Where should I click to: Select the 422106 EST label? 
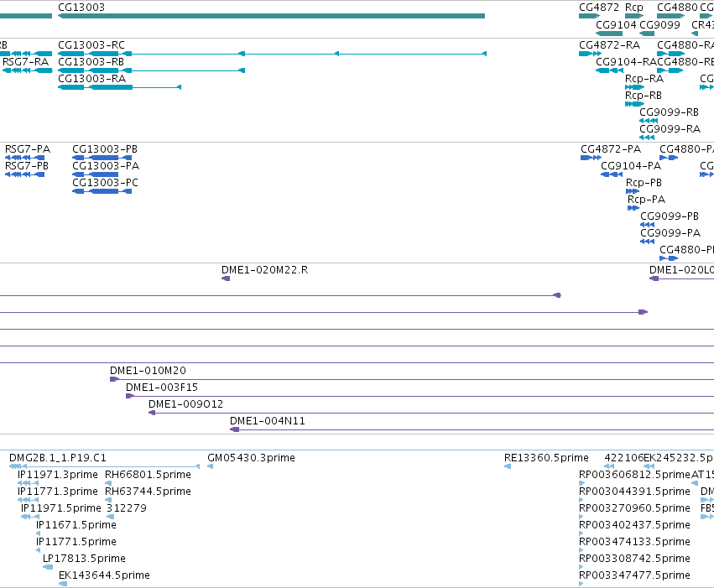624,458
